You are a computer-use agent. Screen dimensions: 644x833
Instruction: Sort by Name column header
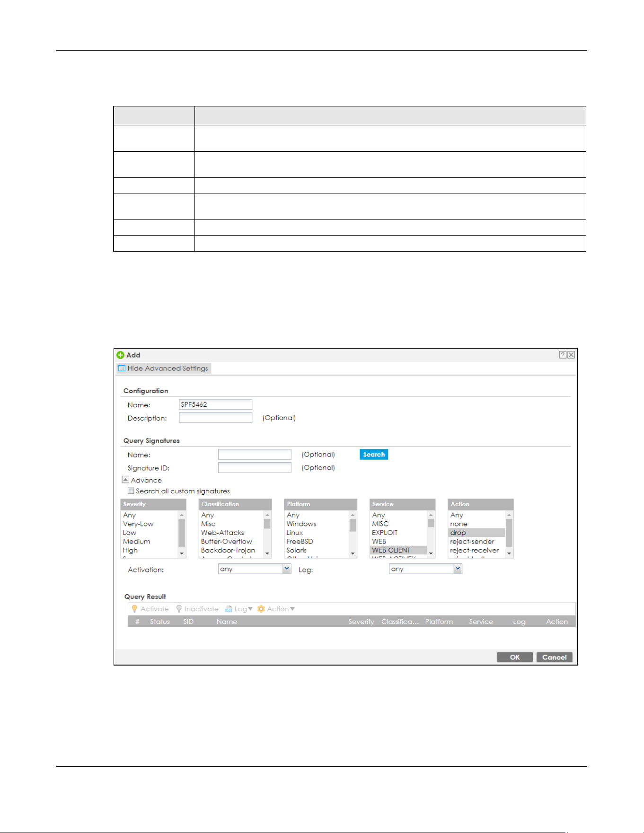pyautogui.click(x=227, y=622)
